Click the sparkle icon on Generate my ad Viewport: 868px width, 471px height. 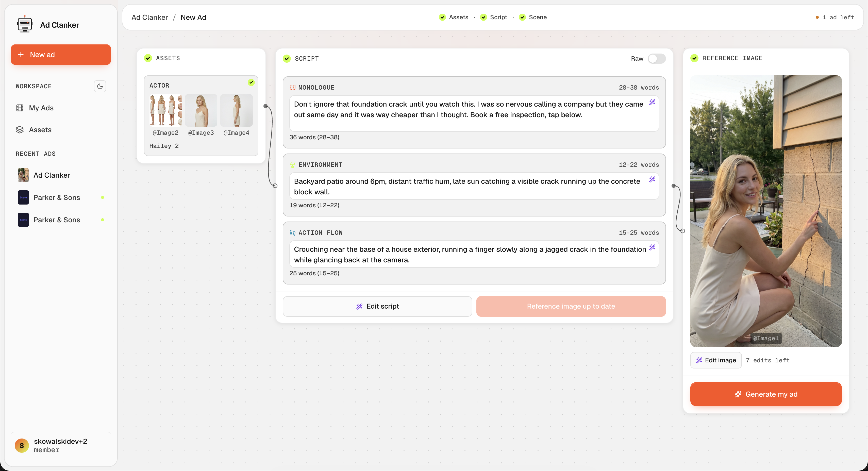(738, 394)
